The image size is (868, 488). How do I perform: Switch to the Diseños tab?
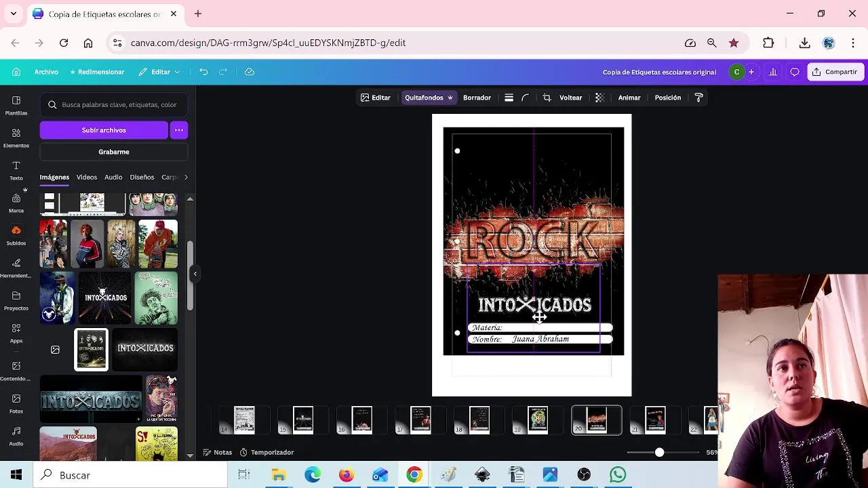(x=142, y=177)
